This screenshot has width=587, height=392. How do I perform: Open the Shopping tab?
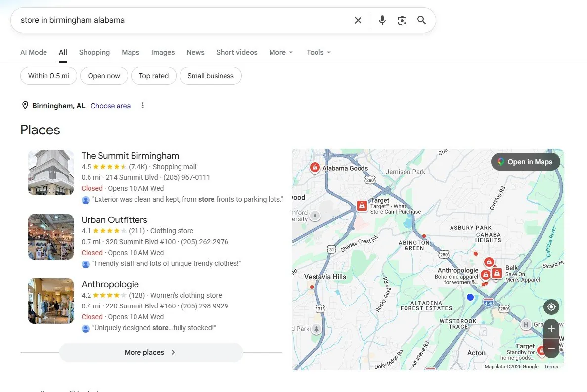click(94, 52)
